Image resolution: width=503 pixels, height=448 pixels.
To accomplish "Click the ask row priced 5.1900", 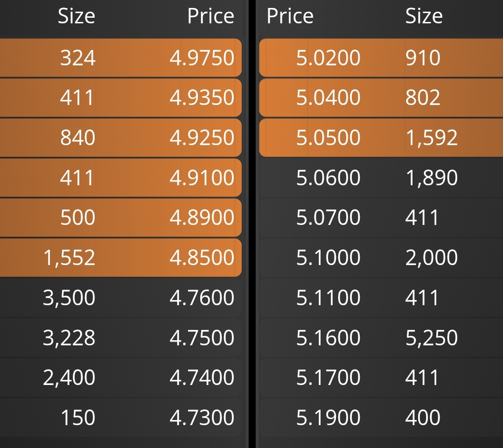I will [x=381, y=417].
